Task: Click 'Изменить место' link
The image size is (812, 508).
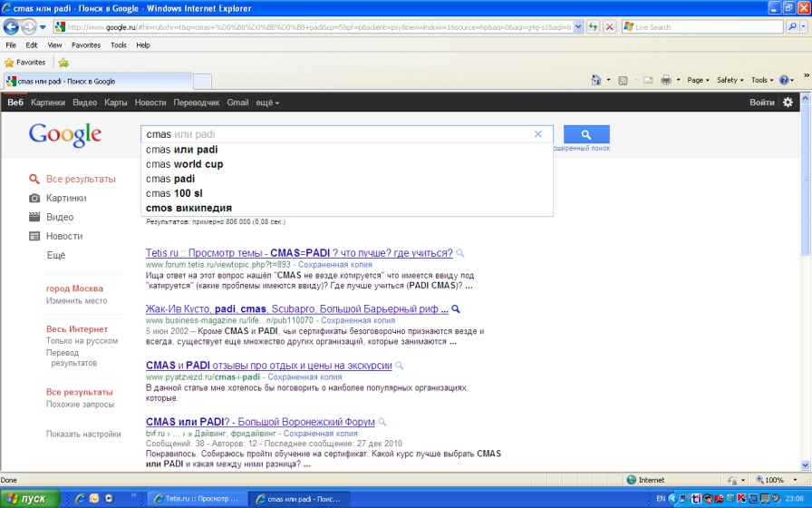Action: point(77,300)
